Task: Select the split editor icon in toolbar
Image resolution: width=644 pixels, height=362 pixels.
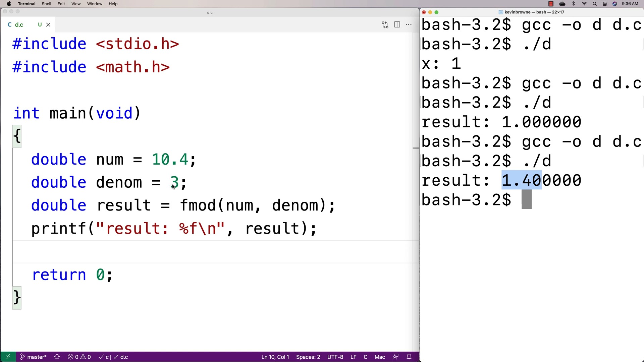Action: point(397,24)
